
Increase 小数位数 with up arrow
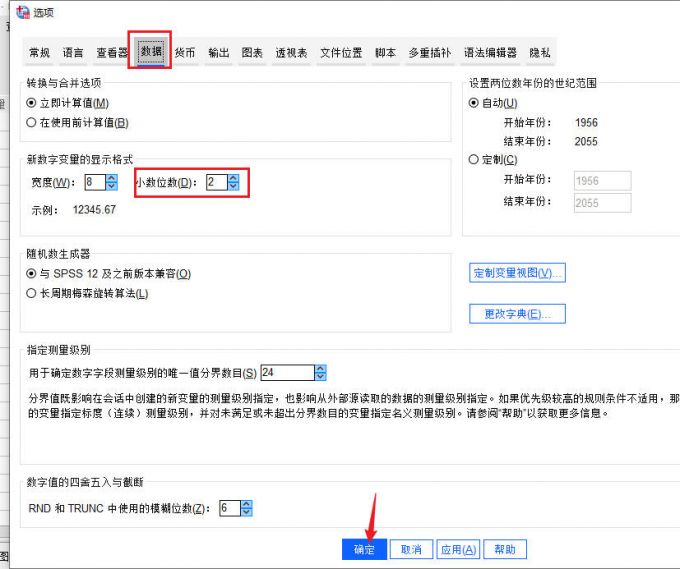[x=233, y=178]
